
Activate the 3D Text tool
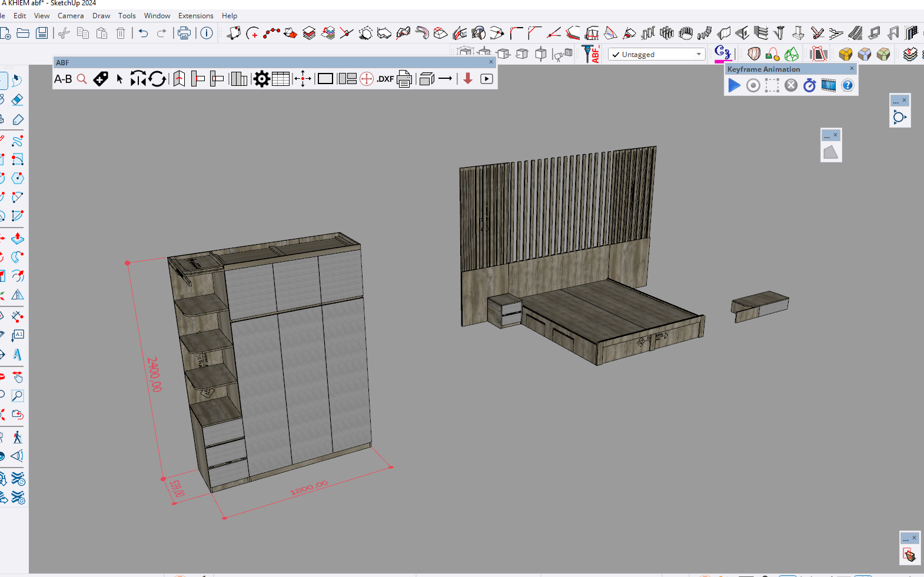18,355
